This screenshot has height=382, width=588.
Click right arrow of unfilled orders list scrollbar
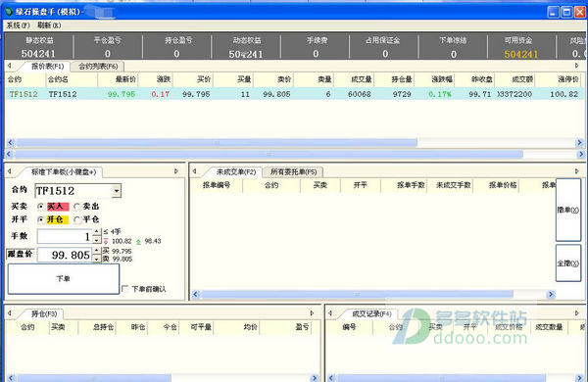[551, 294]
